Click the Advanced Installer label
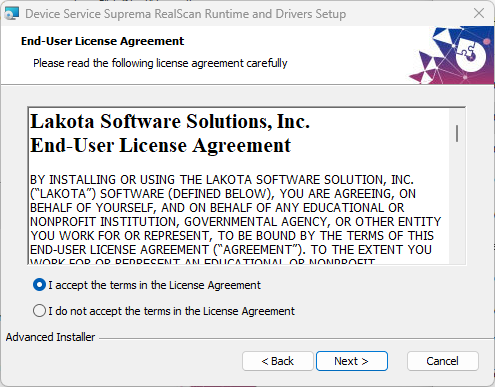This screenshot has height=387, width=495. (x=50, y=337)
